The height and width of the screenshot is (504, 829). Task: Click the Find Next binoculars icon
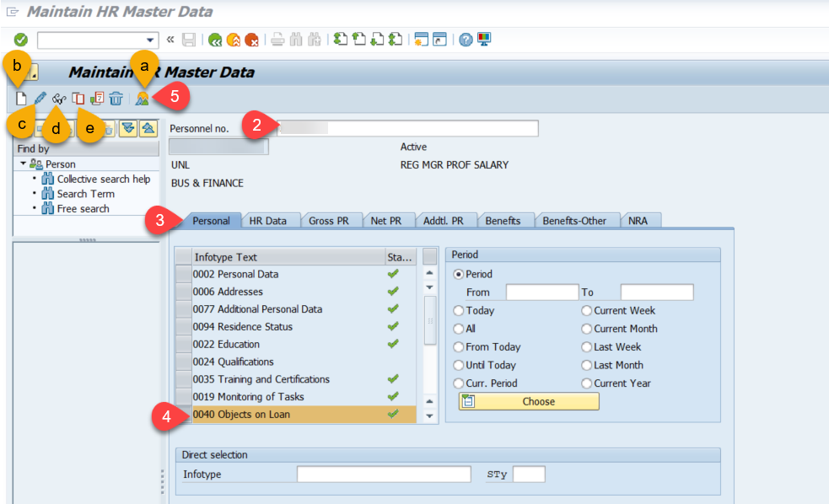click(x=315, y=40)
